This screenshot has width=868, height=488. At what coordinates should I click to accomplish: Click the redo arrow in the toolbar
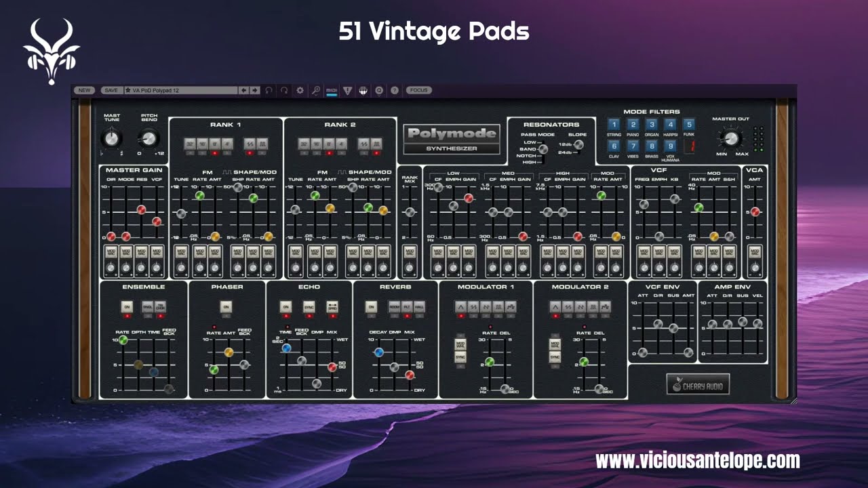point(284,90)
